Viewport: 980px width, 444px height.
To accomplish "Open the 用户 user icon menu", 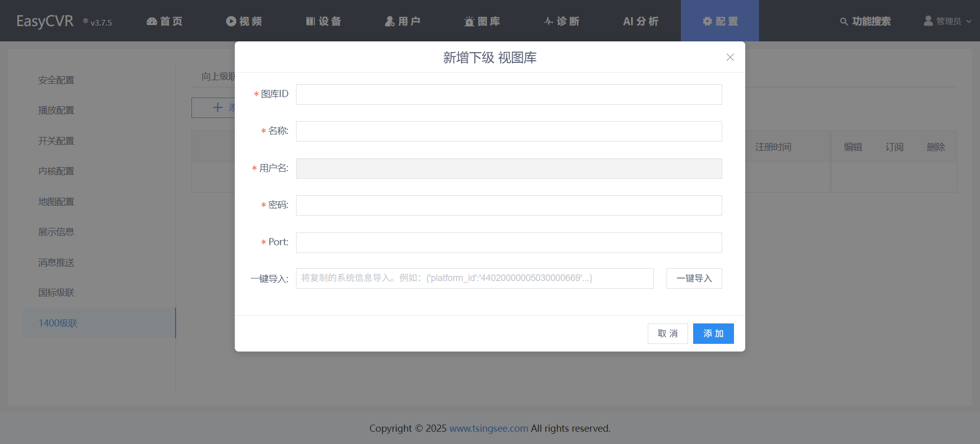I will [390, 21].
